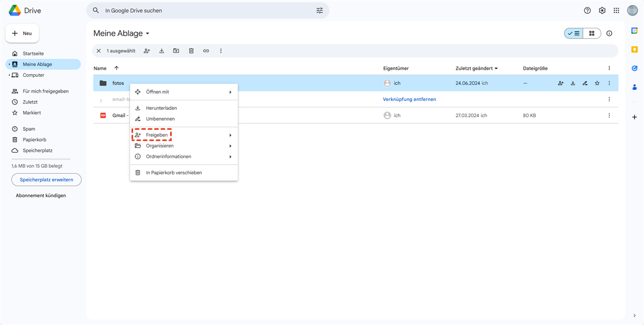The image size is (644, 325).
Task: Open Google Tasks side panel icon
Action: (x=634, y=68)
